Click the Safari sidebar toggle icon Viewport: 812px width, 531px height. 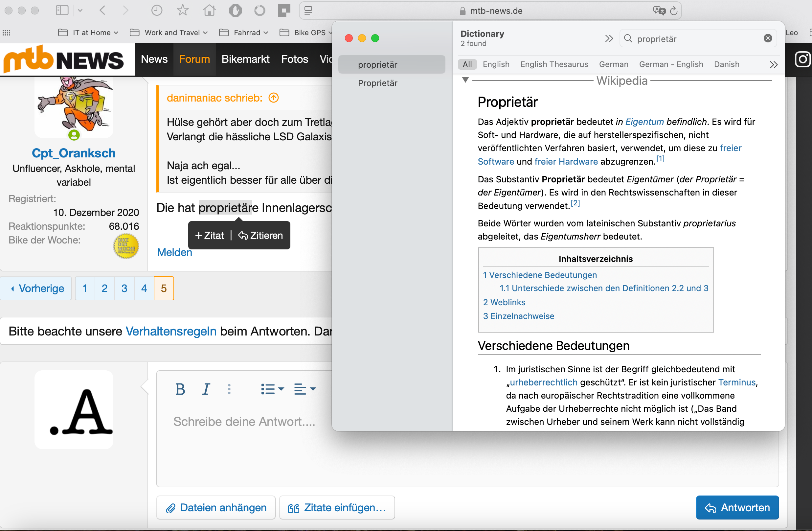[x=62, y=10]
